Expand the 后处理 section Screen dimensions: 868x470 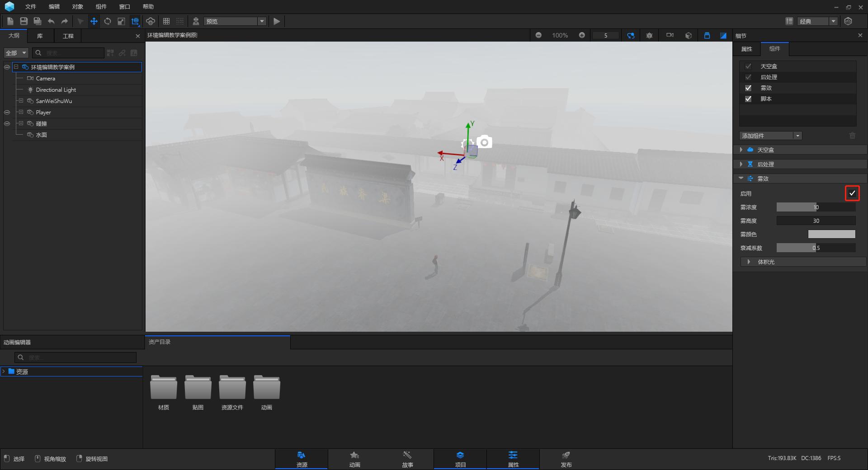coord(741,164)
